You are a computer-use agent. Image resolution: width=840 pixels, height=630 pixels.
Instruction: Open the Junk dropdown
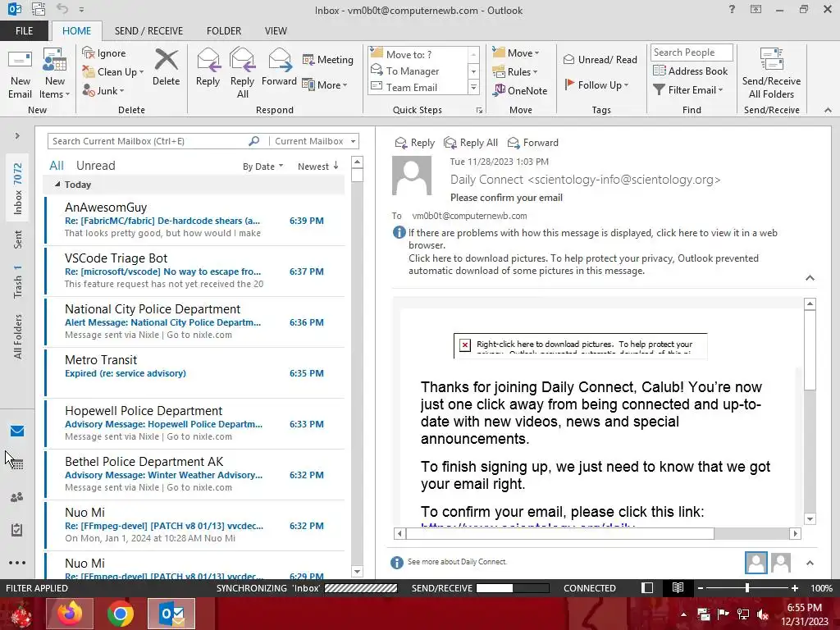103,91
